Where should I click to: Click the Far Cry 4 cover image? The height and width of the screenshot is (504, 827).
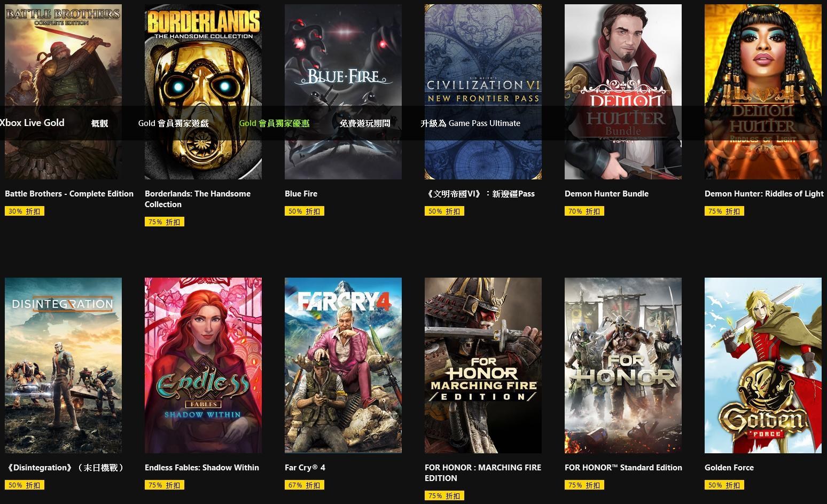pos(343,365)
